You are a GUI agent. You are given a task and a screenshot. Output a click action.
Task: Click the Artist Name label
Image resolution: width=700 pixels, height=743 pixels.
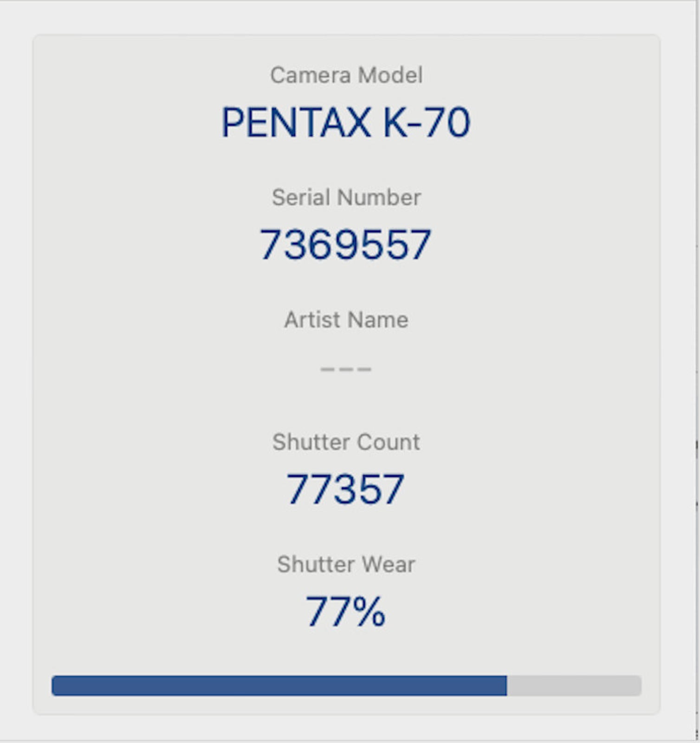click(x=346, y=320)
